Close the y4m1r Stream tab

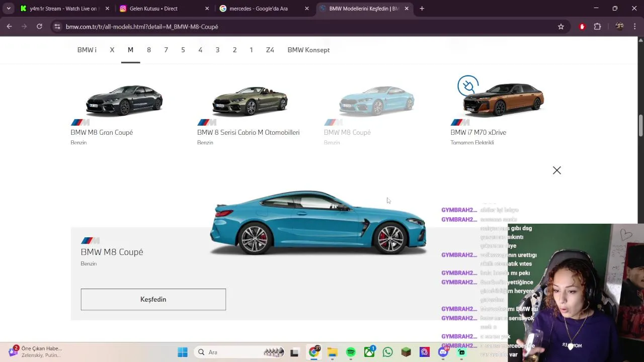(107, 9)
